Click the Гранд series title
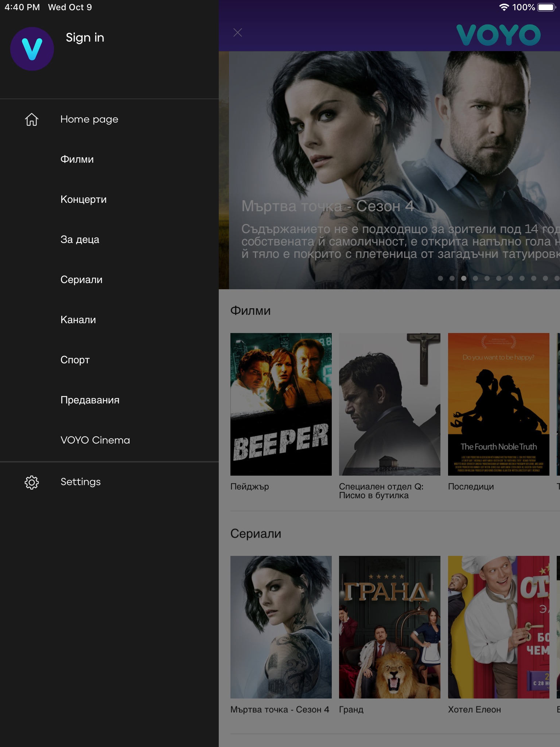 coord(351,709)
